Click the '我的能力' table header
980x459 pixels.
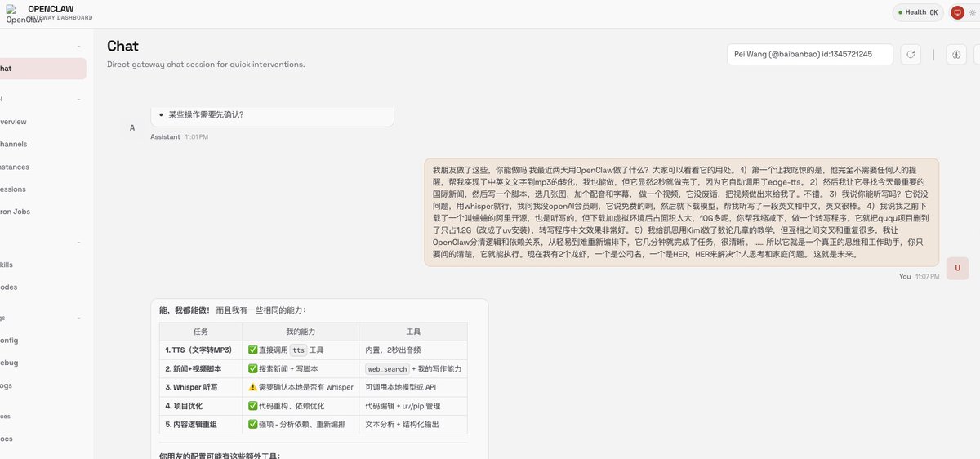(301, 332)
